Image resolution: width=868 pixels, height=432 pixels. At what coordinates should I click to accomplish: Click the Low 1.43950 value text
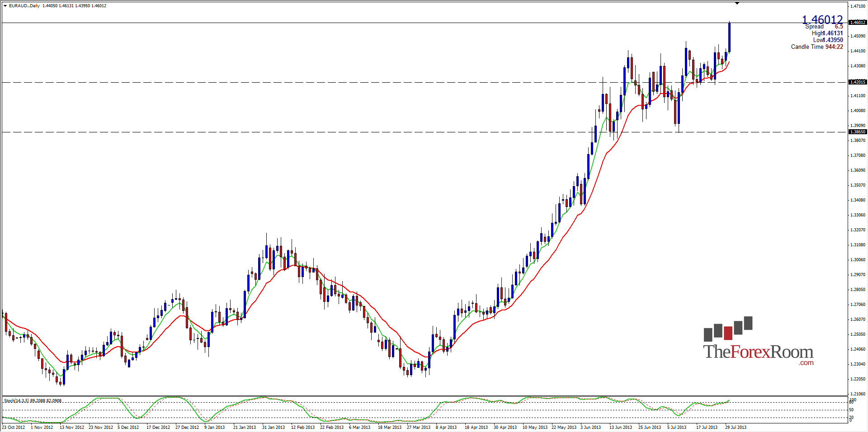coord(828,40)
